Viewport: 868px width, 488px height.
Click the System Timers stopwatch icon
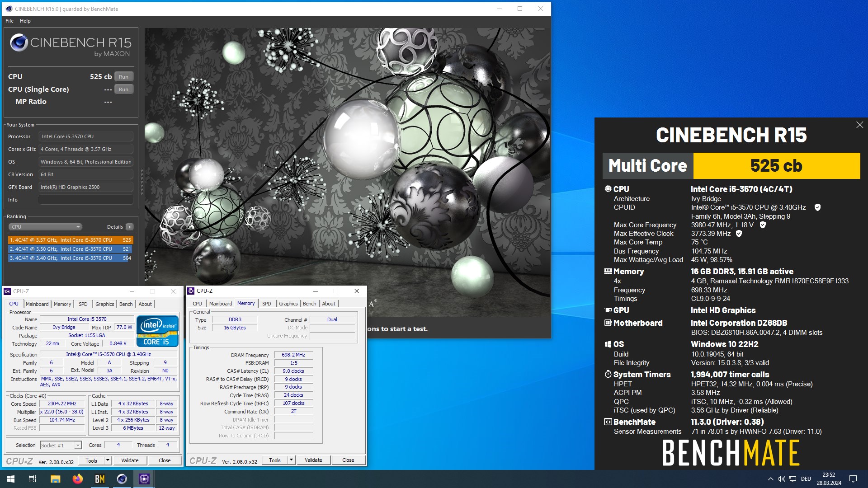pyautogui.click(x=608, y=374)
